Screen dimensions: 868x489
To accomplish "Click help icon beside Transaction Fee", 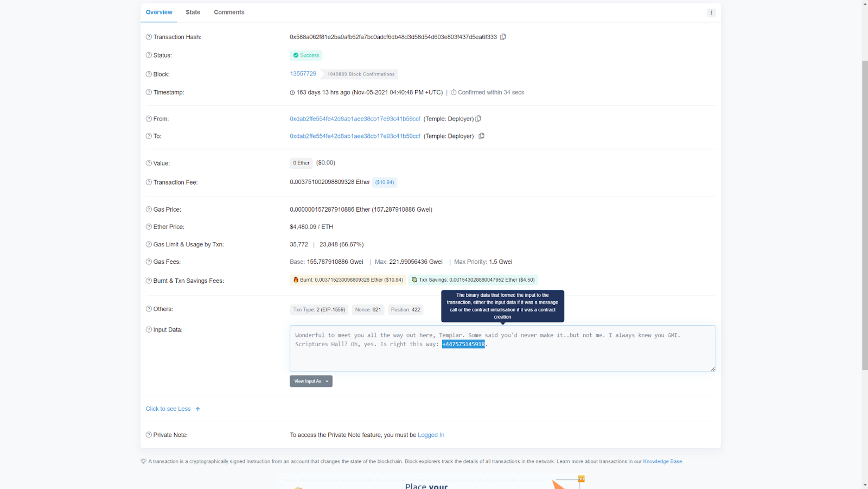I will [x=149, y=182].
